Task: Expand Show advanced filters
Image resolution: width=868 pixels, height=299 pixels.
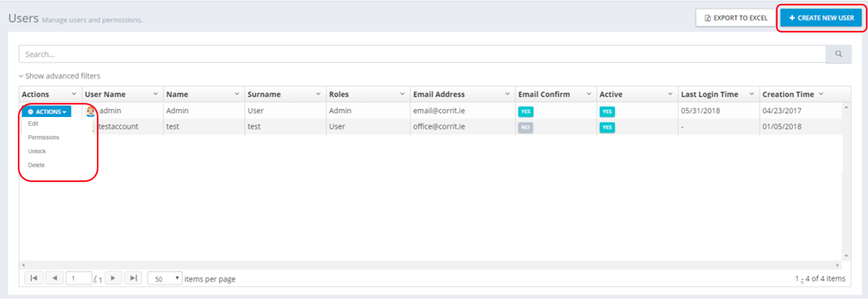Action: [x=60, y=76]
